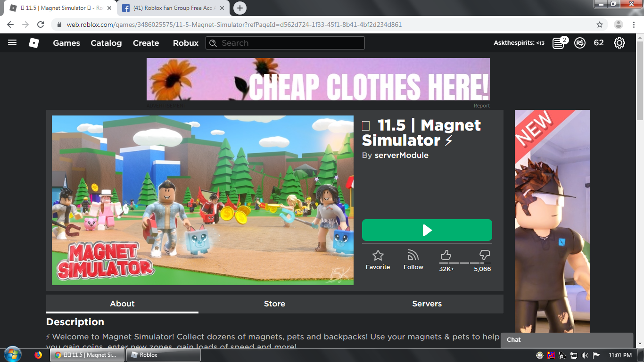The image size is (644, 362).
Task: Open the notifications icon showing 2
Action: click(559, 43)
